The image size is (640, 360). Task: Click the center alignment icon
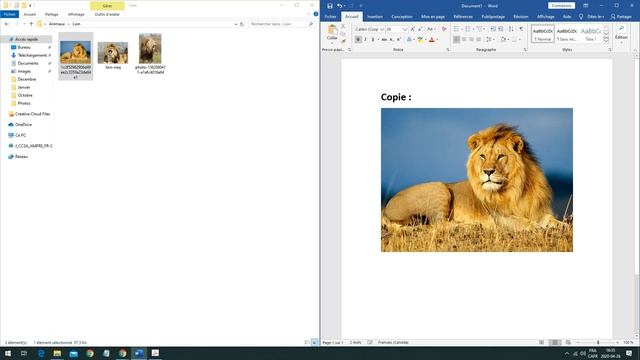[464, 40]
